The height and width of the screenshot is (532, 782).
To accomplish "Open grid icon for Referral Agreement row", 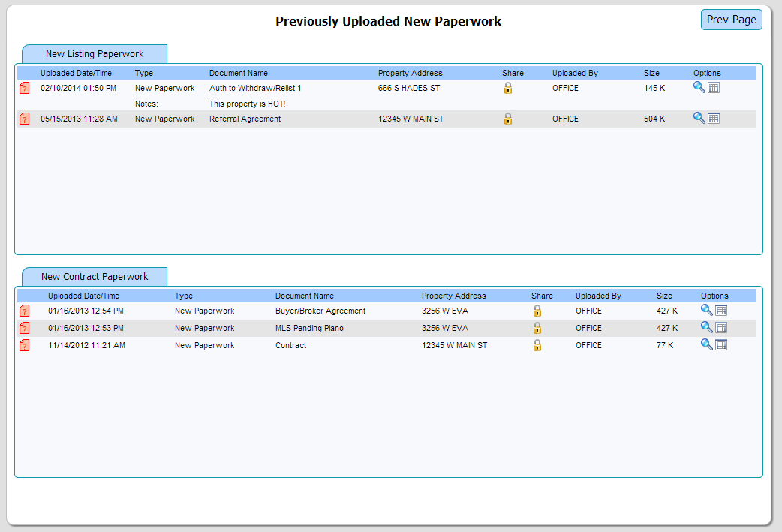I will coord(714,118).
